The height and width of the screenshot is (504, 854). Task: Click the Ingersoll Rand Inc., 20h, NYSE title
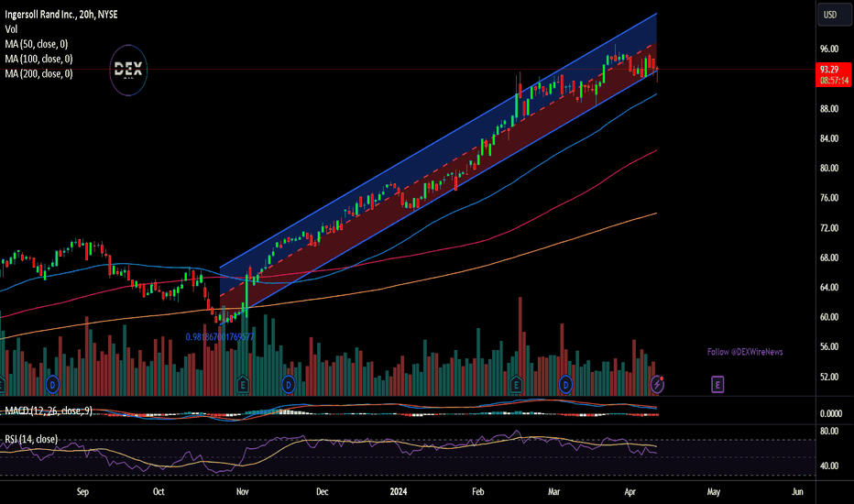61,15
